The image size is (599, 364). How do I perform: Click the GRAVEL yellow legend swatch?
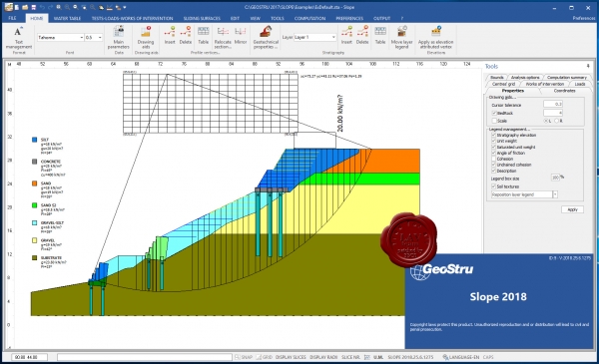click(x=34, y=240)
